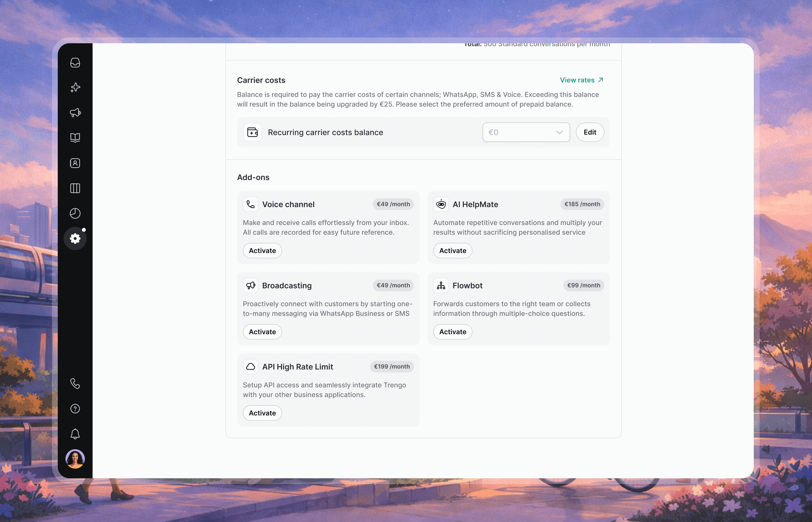Click Edit for recurring carrier balance
Screen dimensions: 812x522
point(590,132)
